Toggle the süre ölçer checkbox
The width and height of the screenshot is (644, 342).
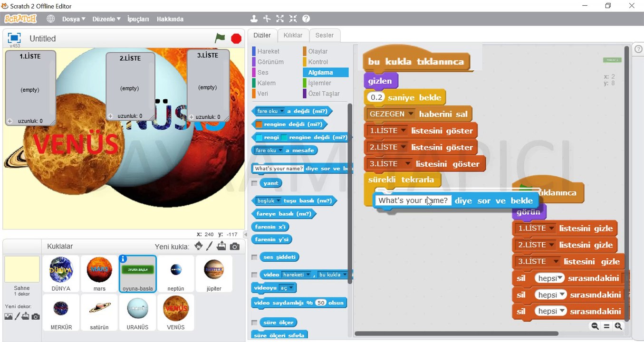(254, 323)
